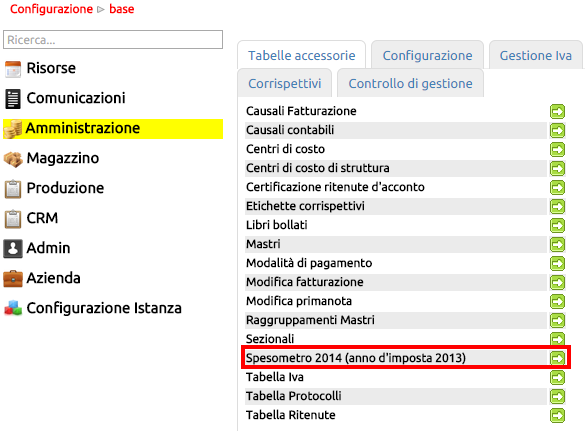Focus the Ricerca search field

pyautogui.click(x=113, y=40)
